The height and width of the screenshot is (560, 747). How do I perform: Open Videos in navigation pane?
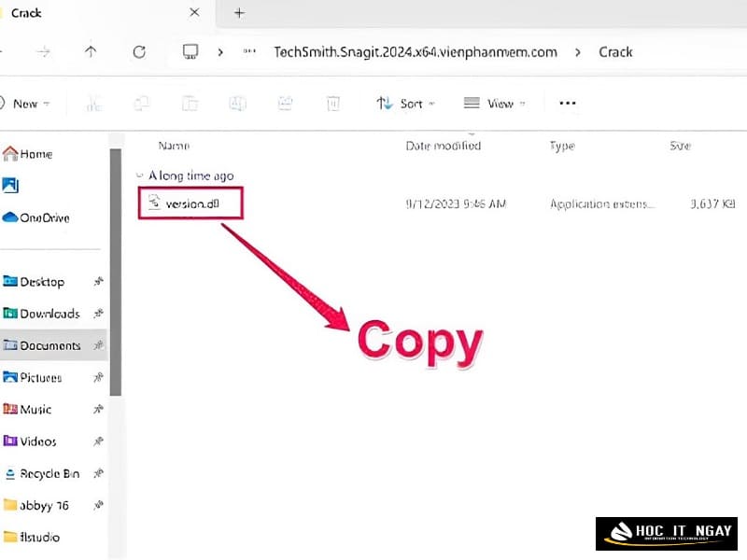(30, 441)
